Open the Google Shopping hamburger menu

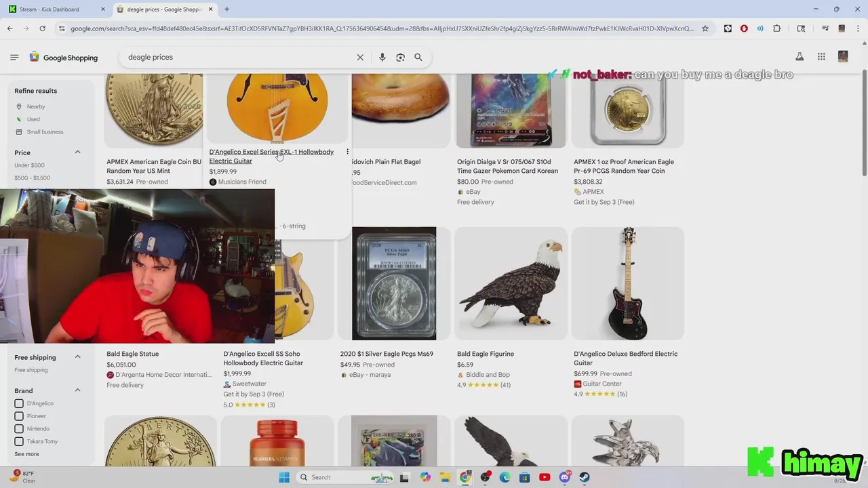pos(14,58)
